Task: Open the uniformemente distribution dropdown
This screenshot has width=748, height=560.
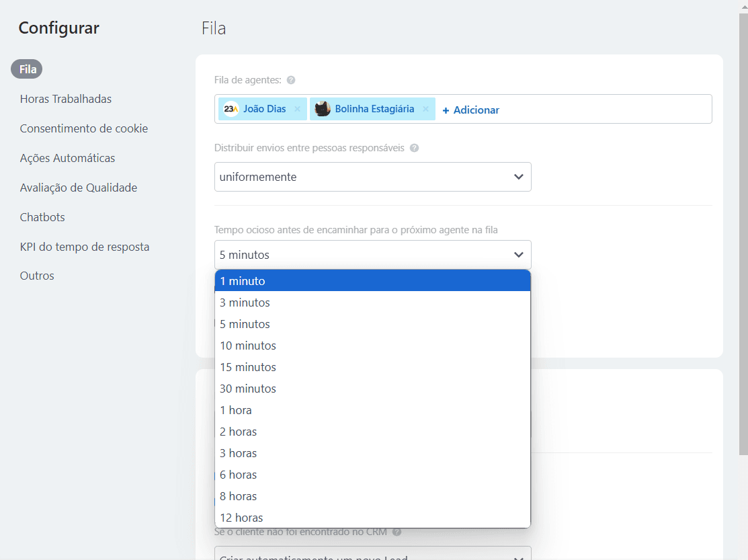Action: [372, 177]
